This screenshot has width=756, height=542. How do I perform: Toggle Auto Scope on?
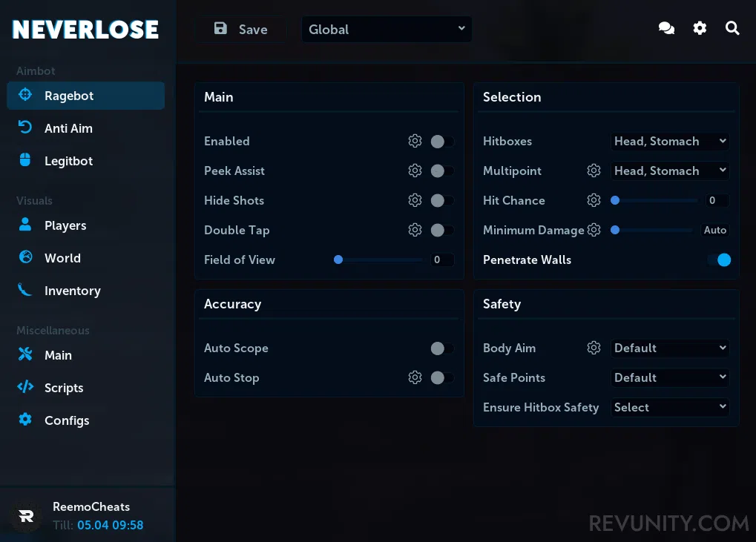point(441,348)
